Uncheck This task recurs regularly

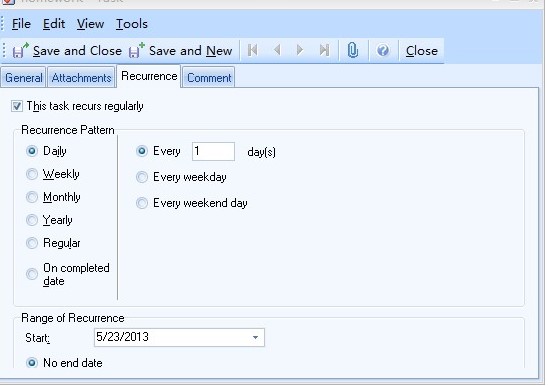[17, 106]
